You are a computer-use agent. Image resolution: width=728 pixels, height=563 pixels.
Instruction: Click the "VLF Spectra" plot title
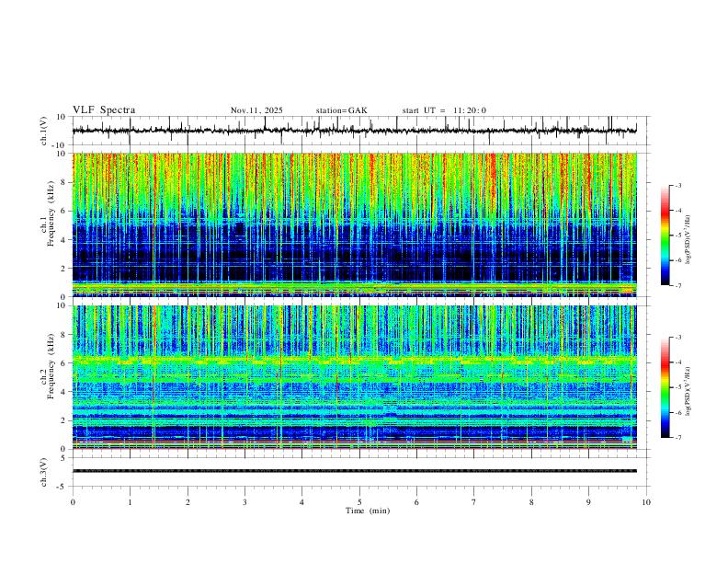[x=104, y=110]
